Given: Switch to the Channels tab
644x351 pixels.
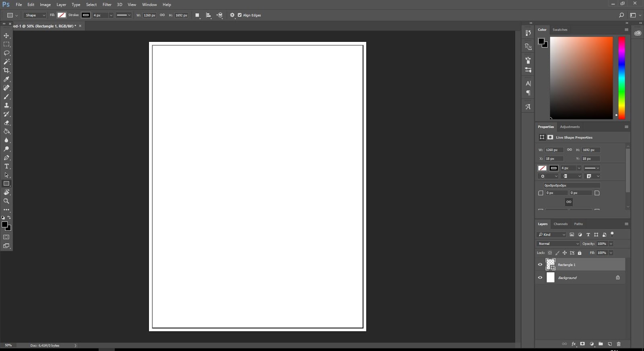Looking at the screenshot, I should 560,224.
